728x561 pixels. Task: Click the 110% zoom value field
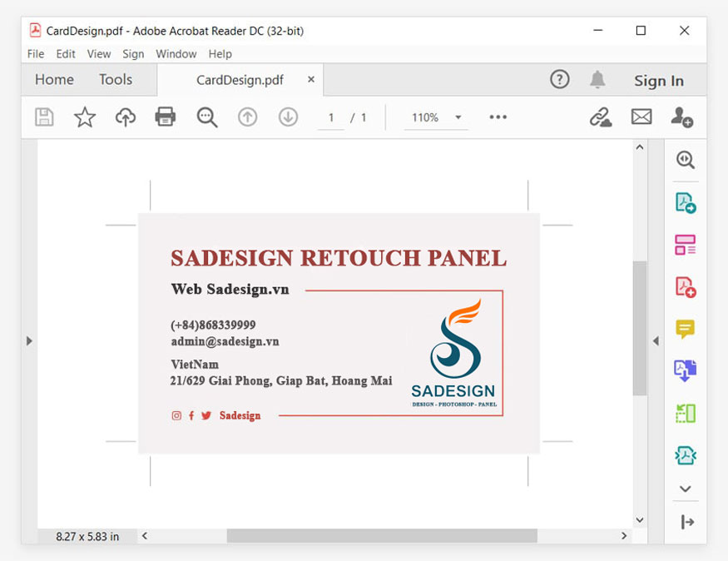coord(425,117)
